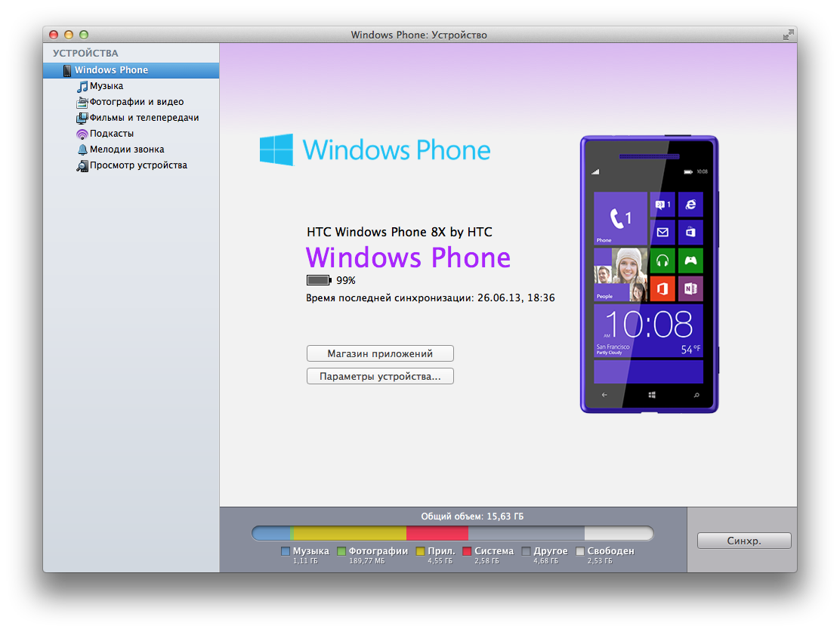Screen dimensions: 840x632
Task: Open Фильмы и телепередачи section
Action: [144, 118]
